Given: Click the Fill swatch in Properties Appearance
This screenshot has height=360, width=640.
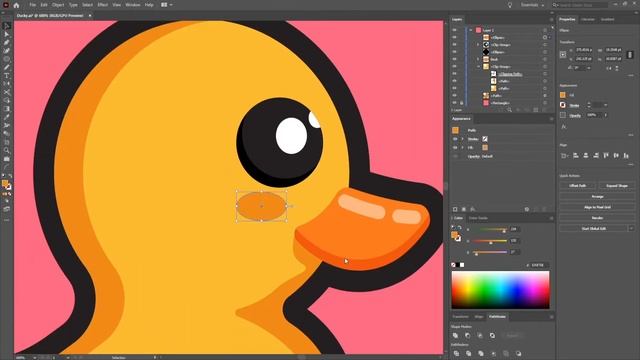Looking at the screenshot, I should [x=563, y=95].
